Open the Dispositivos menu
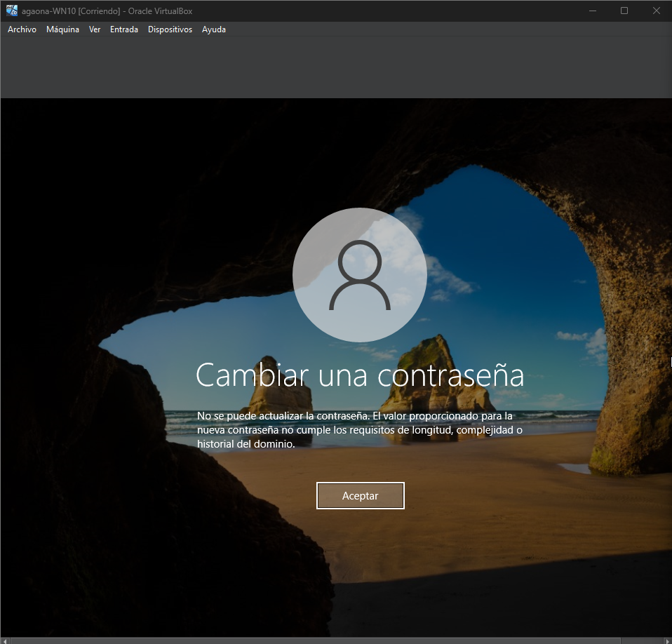Screen dimensions: 672x644 tap(170, 29)
